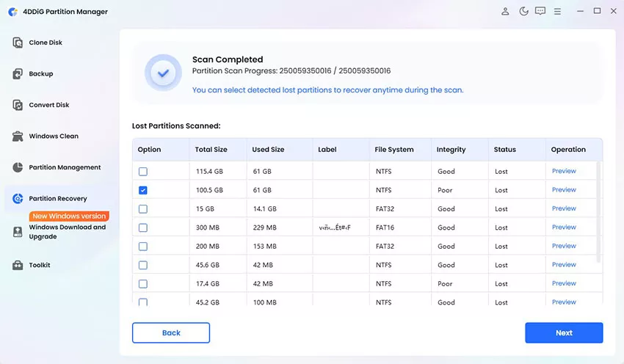Click the Back button
624x364 pixels.
click(171, 333)
